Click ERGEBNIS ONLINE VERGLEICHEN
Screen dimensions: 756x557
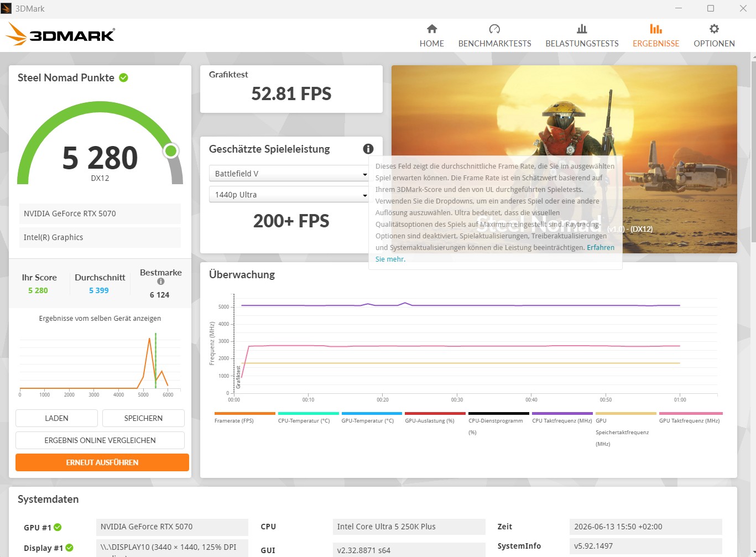click(100, 440)
